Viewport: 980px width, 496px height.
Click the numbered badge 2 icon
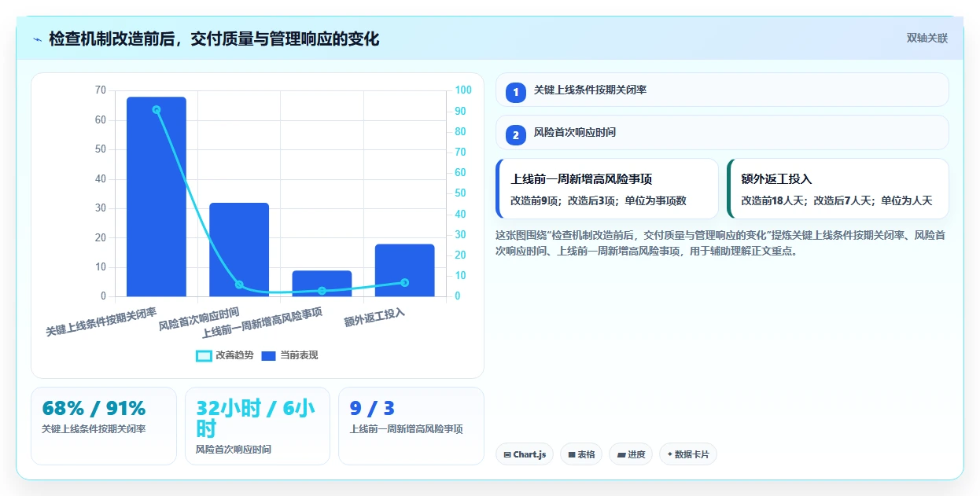[516, 135]
